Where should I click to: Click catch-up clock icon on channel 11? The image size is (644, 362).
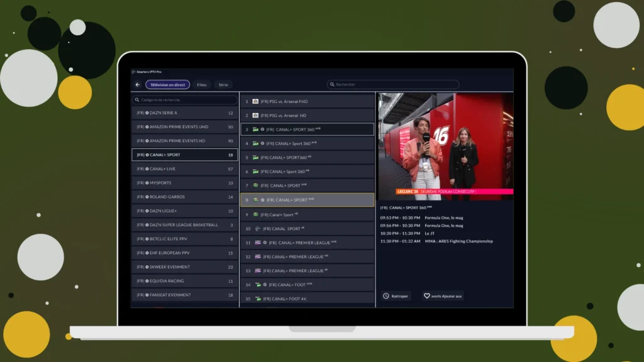click(x=265, y=243)
